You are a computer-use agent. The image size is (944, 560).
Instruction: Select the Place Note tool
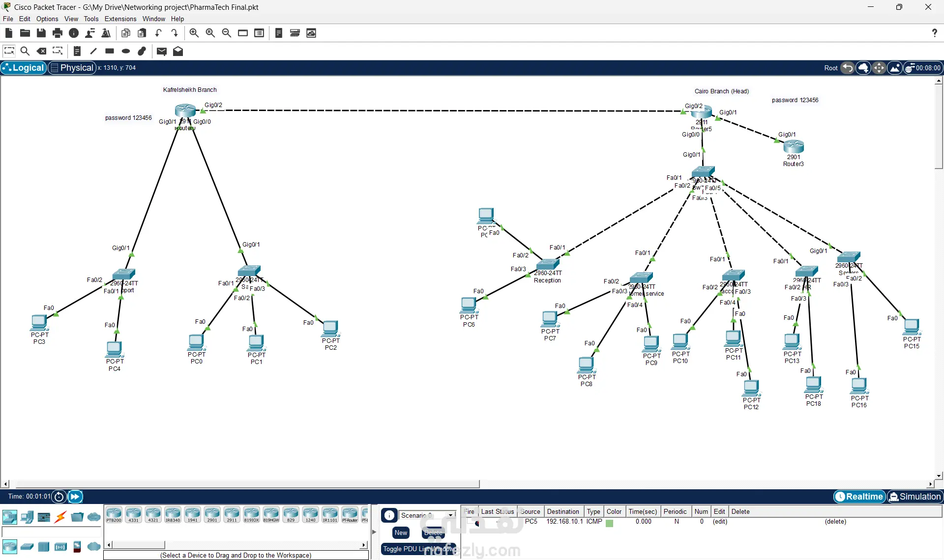coord(77,51)
